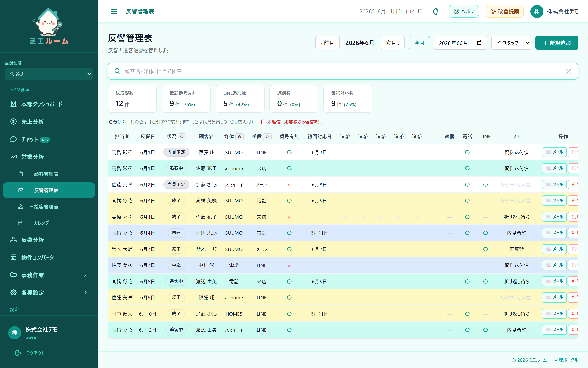The height and width of the screenshot is (368, 588).
Task: Open 申込 status tag for 山田 太郎
Action: pos(176,233)
